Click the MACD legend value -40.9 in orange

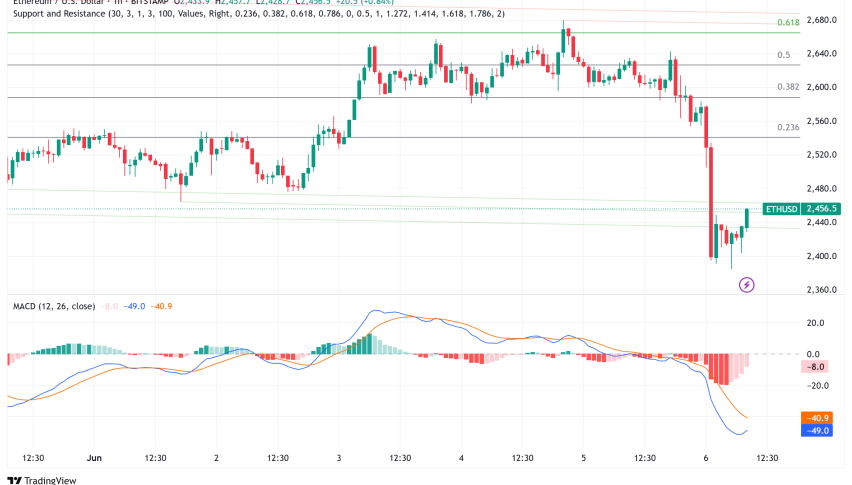tap(161, 306)
